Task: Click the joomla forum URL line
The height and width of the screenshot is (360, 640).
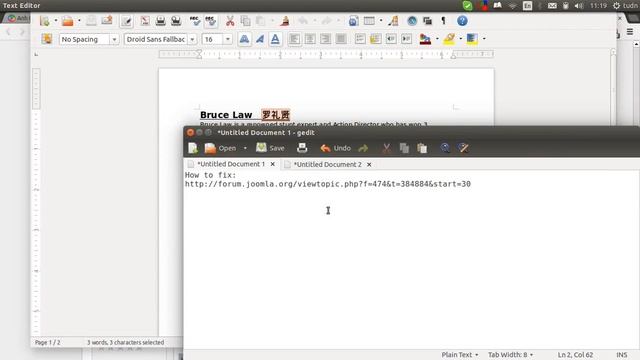Action: [328, 184]
